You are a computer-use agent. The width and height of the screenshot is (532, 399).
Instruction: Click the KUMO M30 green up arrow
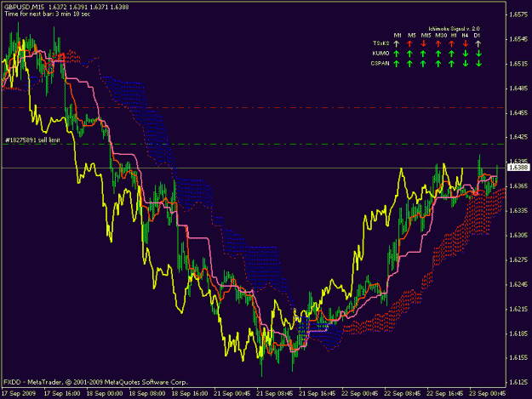click(438, 54)
